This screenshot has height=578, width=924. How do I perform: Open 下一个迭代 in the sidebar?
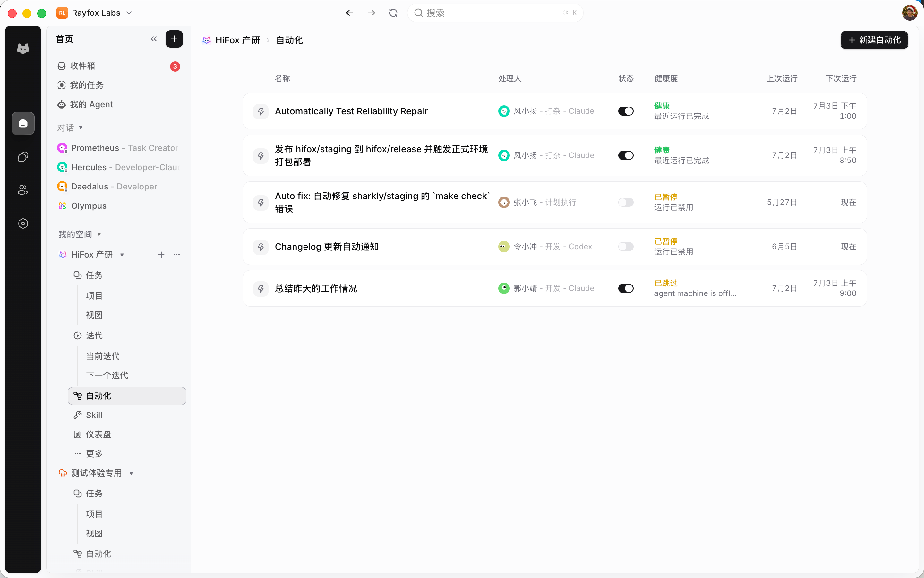(x=107, y=375)
